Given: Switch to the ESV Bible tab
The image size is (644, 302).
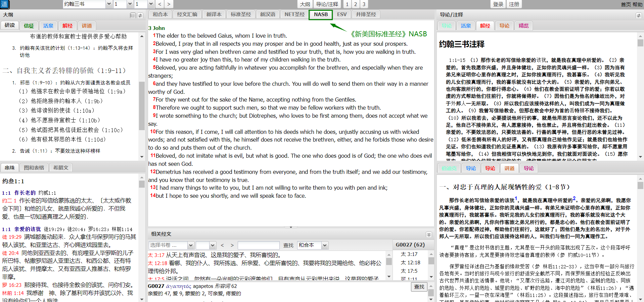Looking at the screenshot, I should pos(342,14).
